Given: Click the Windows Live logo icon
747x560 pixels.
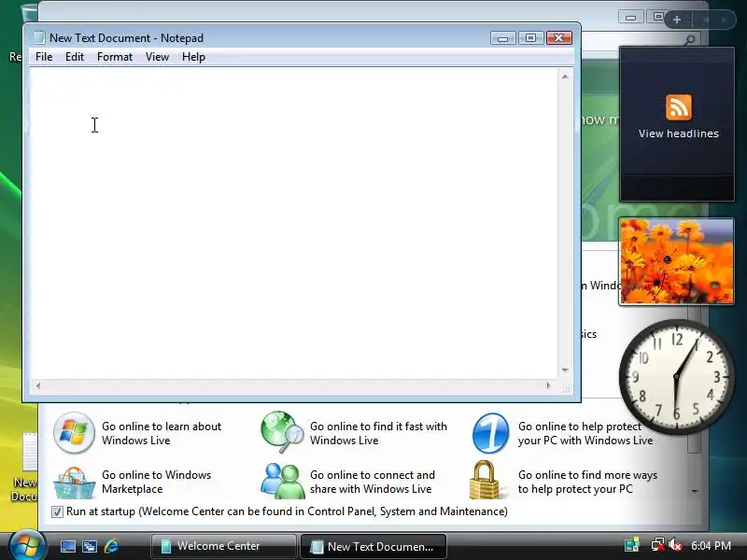Looking at the screenshot, I should coord(74,433).
